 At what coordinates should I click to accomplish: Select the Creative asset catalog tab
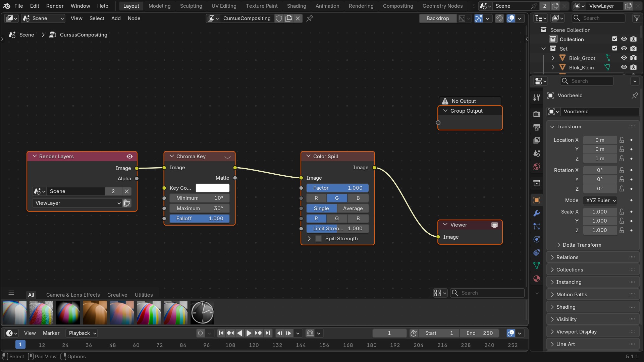pyautogui.click(x=117, y=295)
